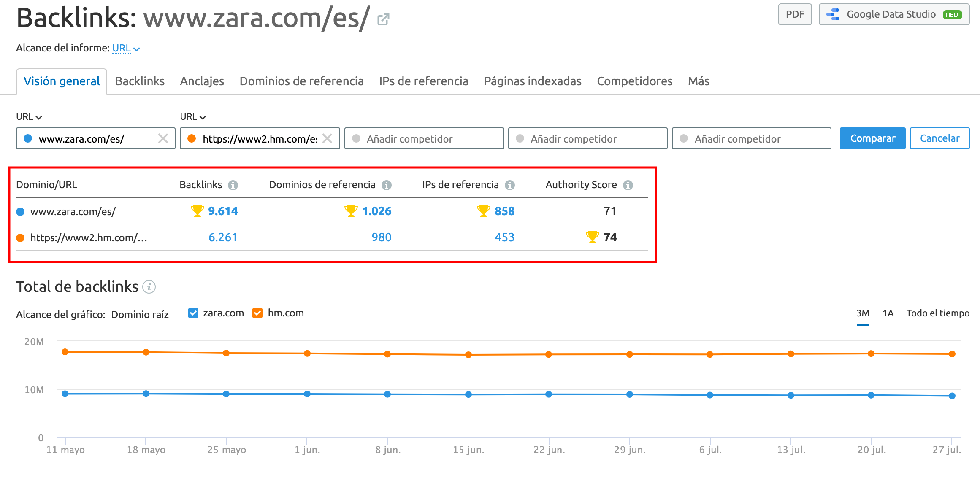Image resolution: width=980 pixels, height=480 pixels.
Task: Show info for Dominios de referencia column
Action: (x=387, y=185)
